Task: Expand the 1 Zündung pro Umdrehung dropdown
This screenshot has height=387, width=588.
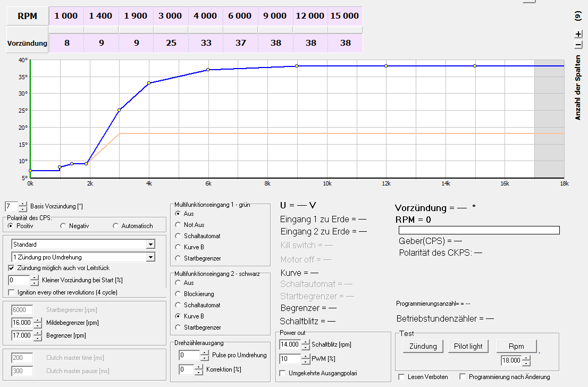Action: 150,257
